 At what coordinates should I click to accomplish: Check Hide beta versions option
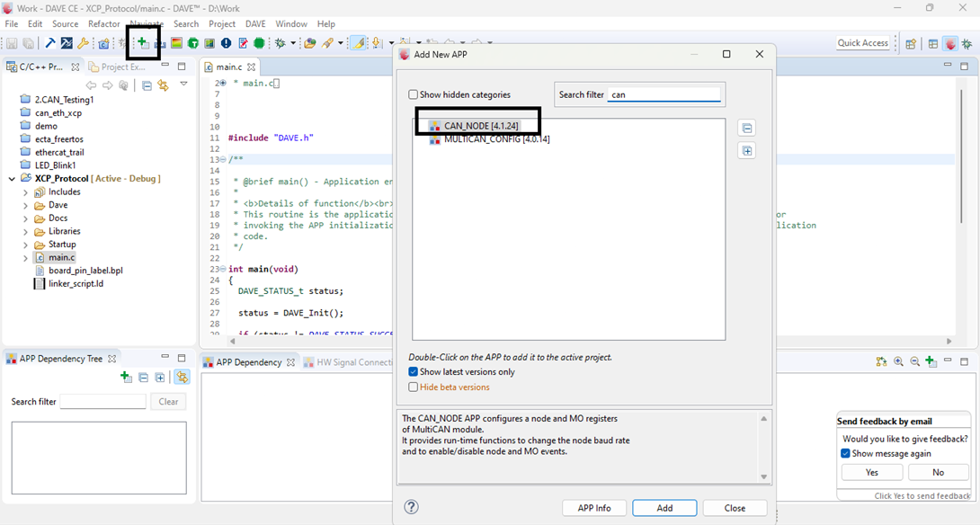tap(413, 387)
